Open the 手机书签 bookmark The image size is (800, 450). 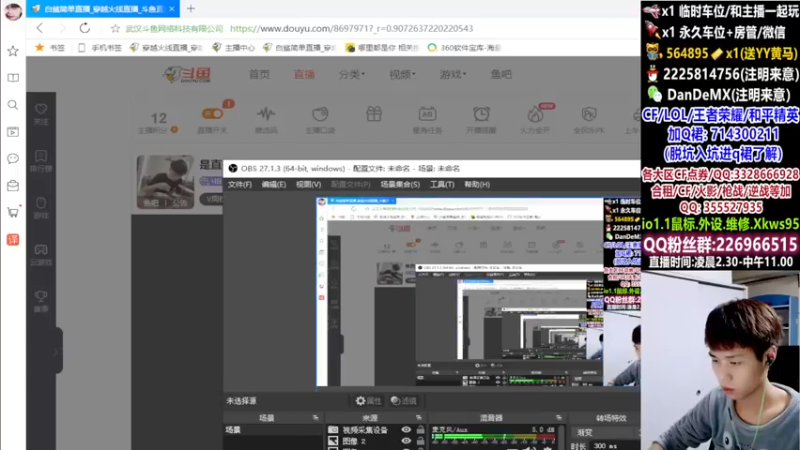100,47
